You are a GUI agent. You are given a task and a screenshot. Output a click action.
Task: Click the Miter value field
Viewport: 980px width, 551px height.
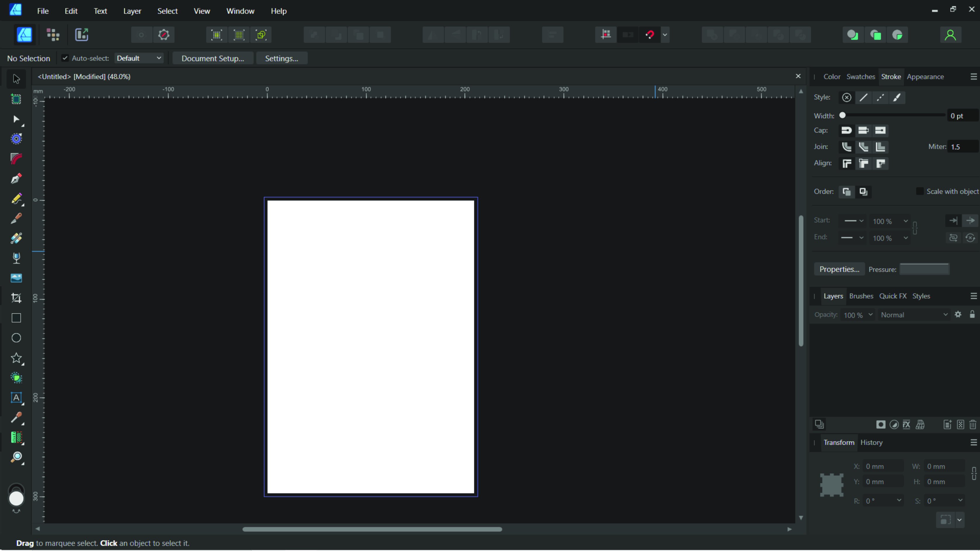coord(962,147)
